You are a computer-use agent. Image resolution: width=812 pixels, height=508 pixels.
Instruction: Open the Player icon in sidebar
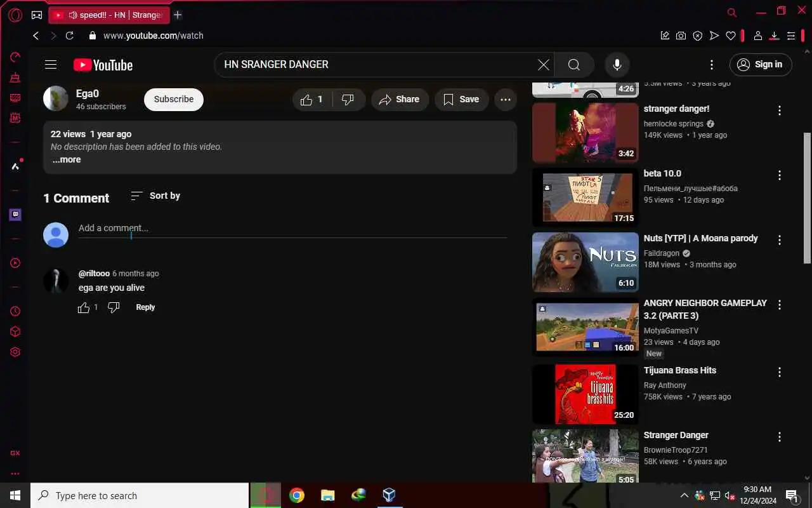coord(15,263)
